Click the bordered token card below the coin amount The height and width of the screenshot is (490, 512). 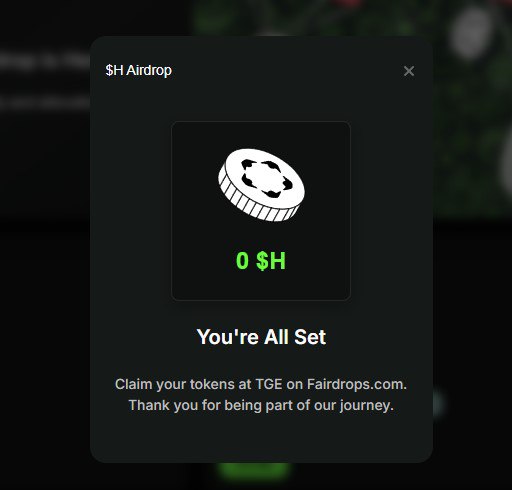click(261, 211)
